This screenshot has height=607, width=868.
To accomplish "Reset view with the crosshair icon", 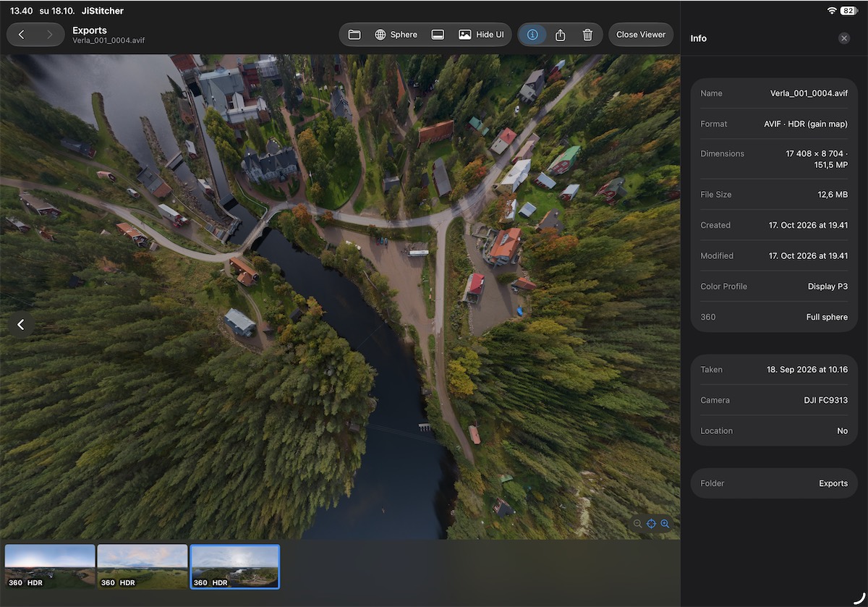I will [651, 524].
